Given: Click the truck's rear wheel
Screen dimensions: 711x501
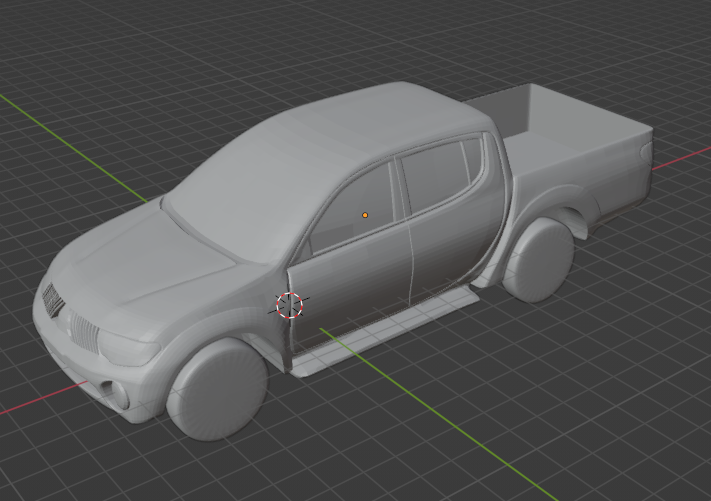Looking at the screenshot, I should click(539, 260).
